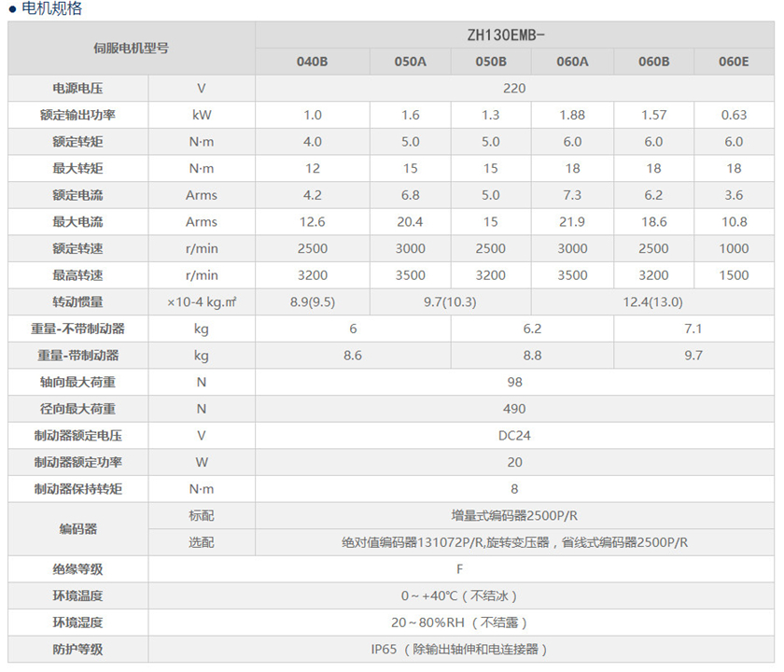Image resolution: width=784 pixels, height=672 pixels.
Task: Click the 绝缘等级 value F
Action: (x=460, y=568)
